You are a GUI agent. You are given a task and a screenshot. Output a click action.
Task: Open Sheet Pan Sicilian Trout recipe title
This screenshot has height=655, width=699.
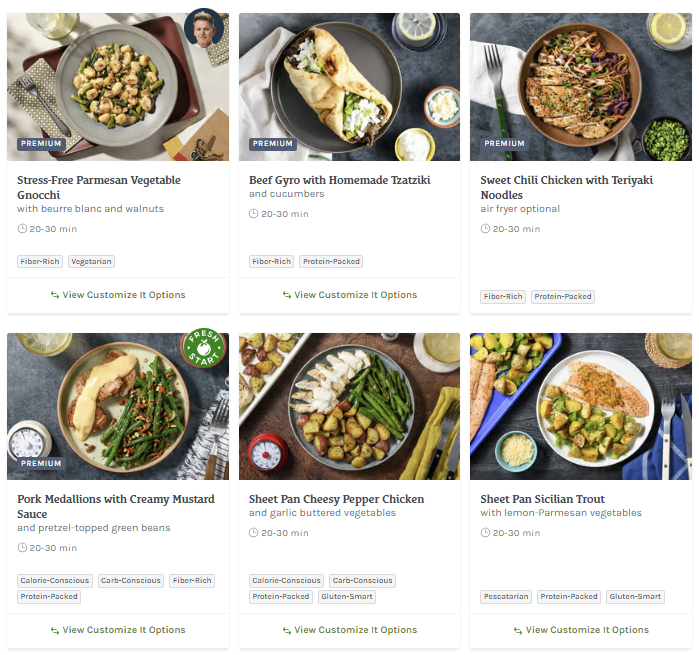(x=542, y=499)
